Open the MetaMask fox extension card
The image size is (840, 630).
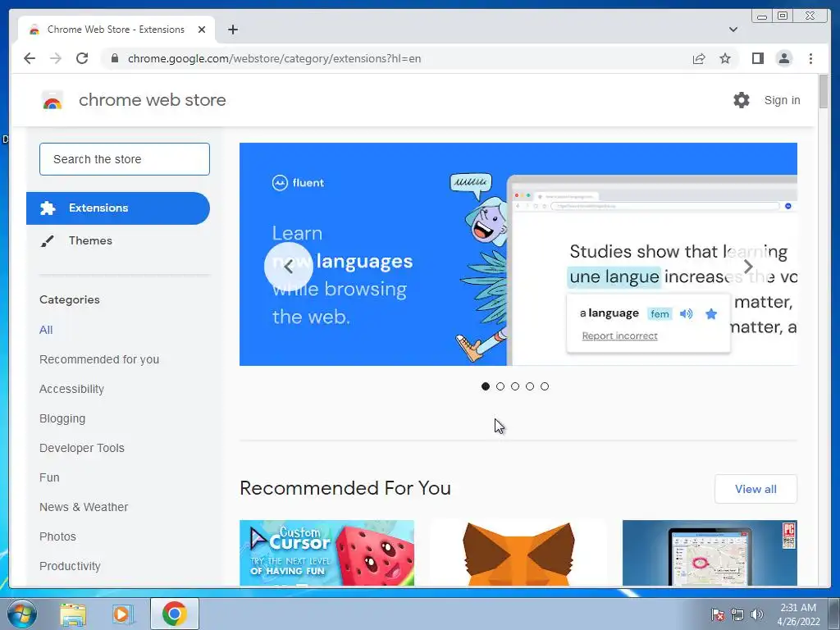coord(518,553)
